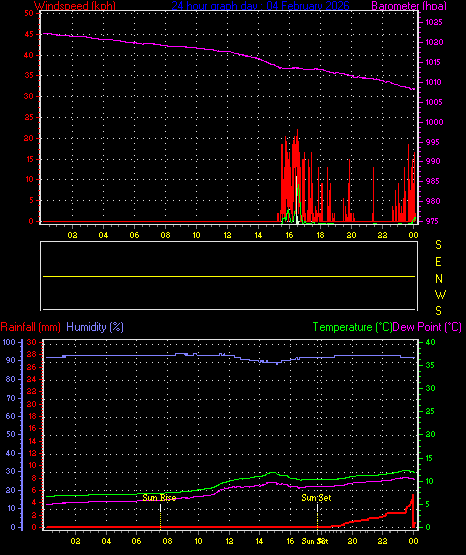Click the 'N' wind direction label
The width and height of the screenshot is (466, 555).
click(x=439, y=279)
